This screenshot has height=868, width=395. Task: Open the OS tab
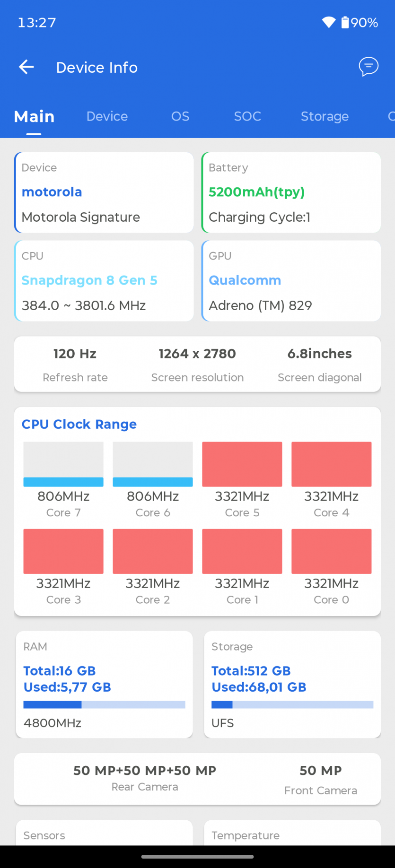click(x=180, y=116)
